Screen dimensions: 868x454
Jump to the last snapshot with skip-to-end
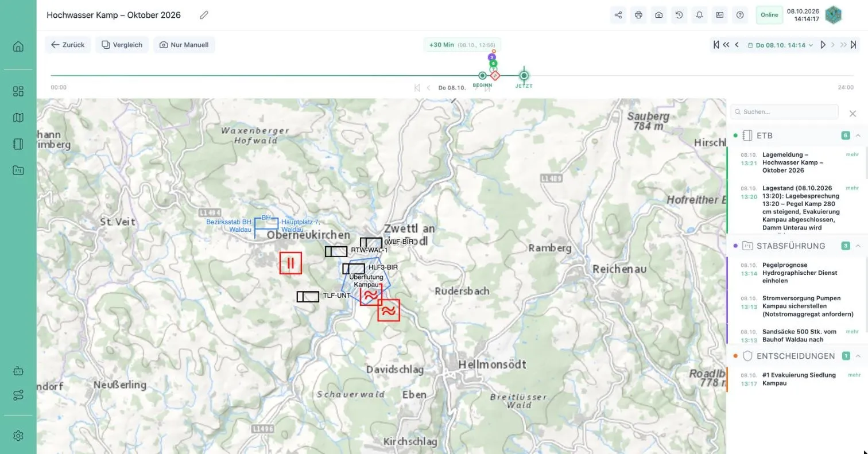pyautogui.click(x=854, y=45)
